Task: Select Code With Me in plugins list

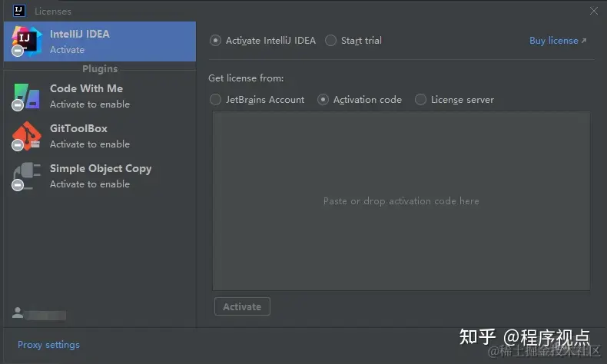Action: tap(100, 96)
